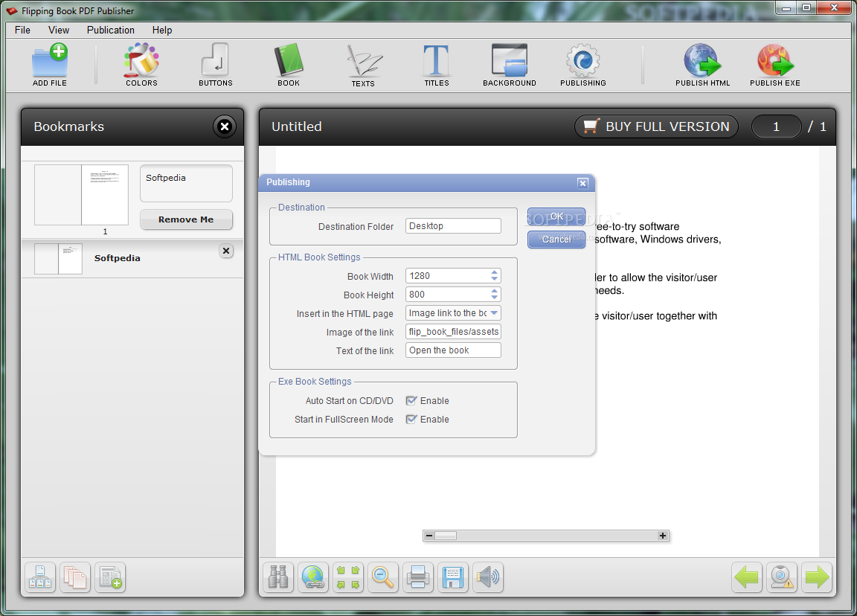The height and width of the screenshot is (616, 857).
Task: Click the current page number field
Action: (776, 126)
